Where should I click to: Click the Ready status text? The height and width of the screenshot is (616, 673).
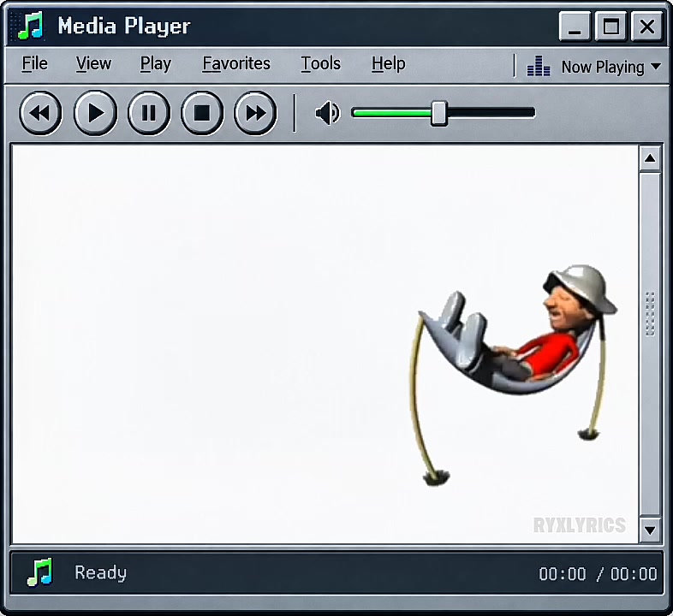click(100, 573)
